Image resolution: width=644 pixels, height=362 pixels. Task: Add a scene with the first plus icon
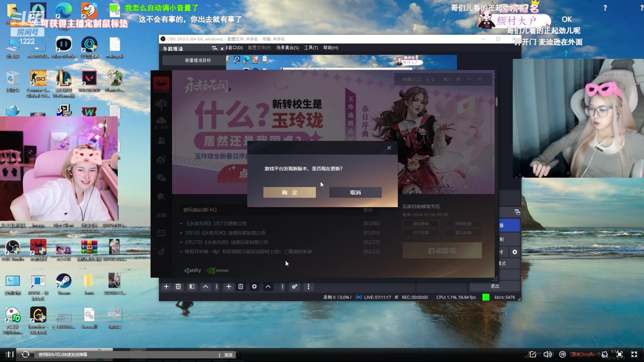click(x=166, y=287)
